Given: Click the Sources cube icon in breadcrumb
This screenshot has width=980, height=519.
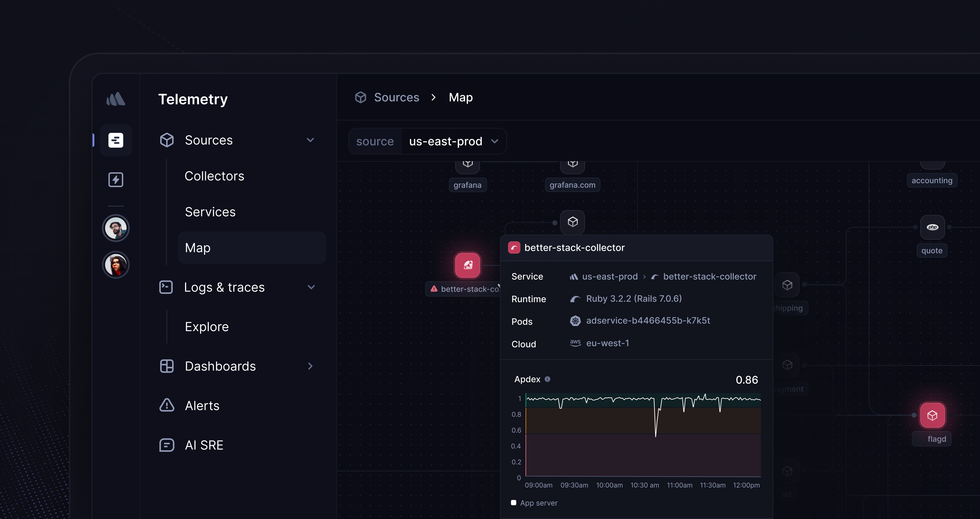Looking at the screenshot, I should coord(360,98).
